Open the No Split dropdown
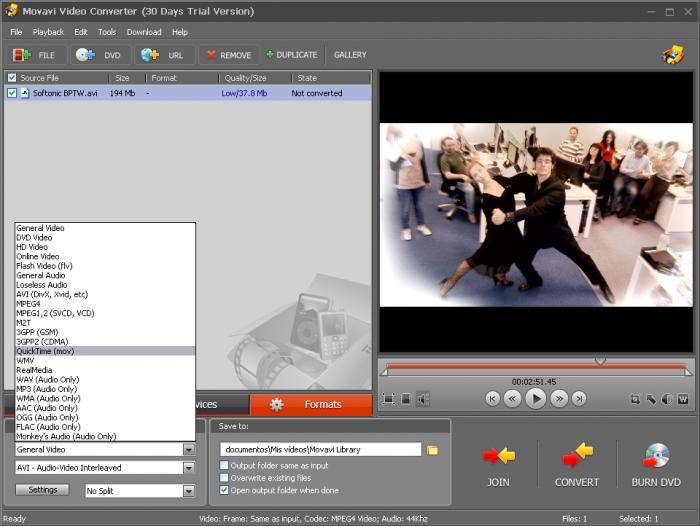Viewport: 700px width, 526px height. click(188, 491)
